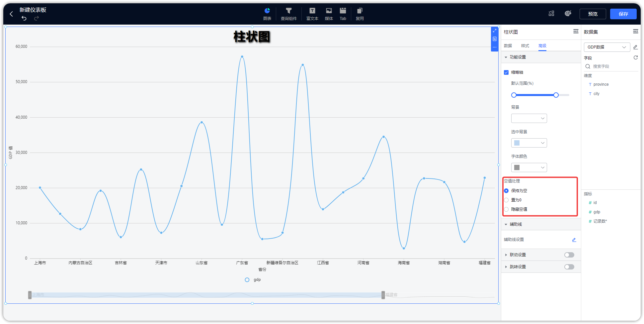Expand the 联动设置 section
The image size is (644, 324).
tap(506, 255)
